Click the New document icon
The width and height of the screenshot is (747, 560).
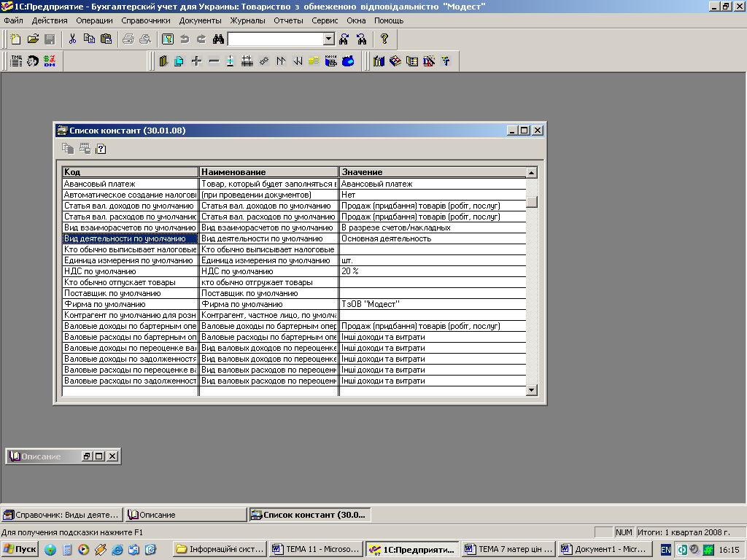(x=16, y=39)
